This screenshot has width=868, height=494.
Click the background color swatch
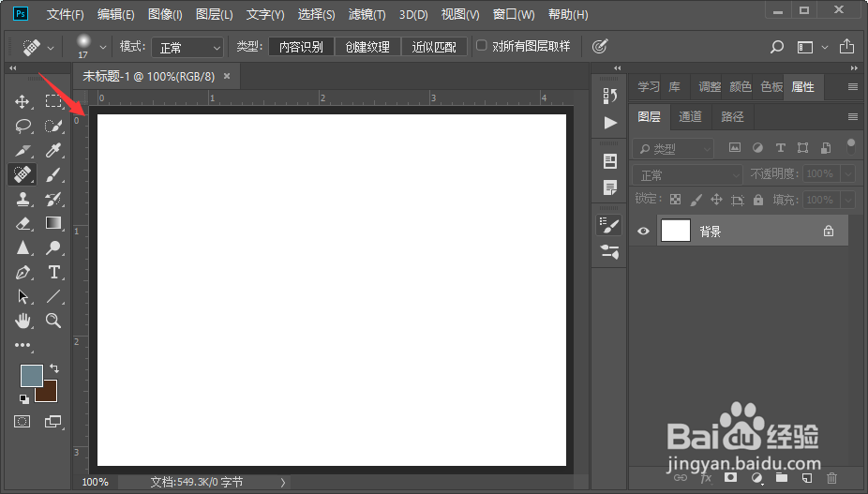[49, 395]
